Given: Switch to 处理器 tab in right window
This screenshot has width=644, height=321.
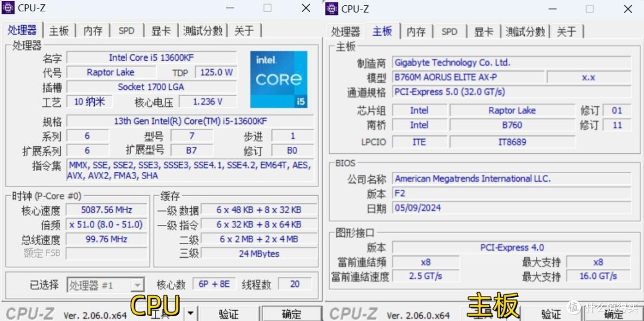Looking at the screenshot, I should 345,32.
